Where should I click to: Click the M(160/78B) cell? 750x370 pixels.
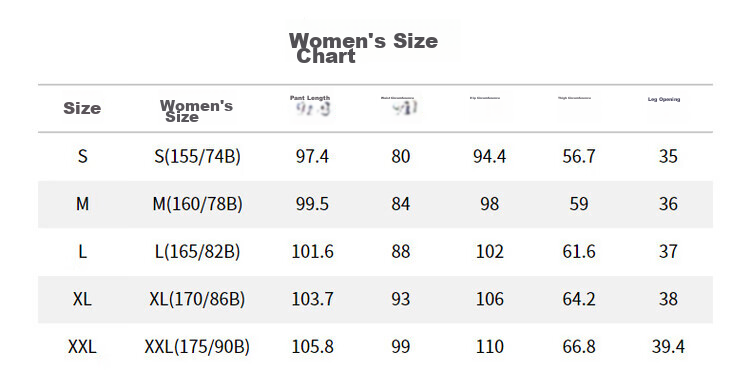pyautogui.click(x=197, y=205)
